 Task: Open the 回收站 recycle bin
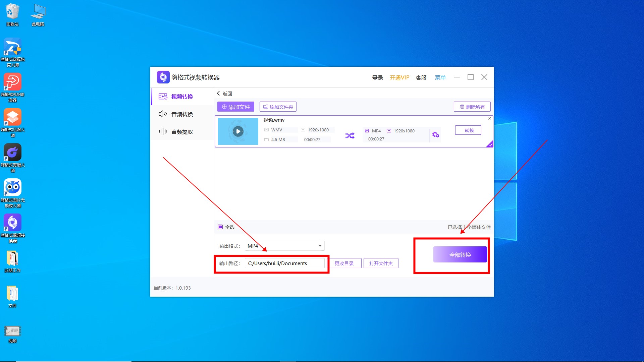point(12,12)
